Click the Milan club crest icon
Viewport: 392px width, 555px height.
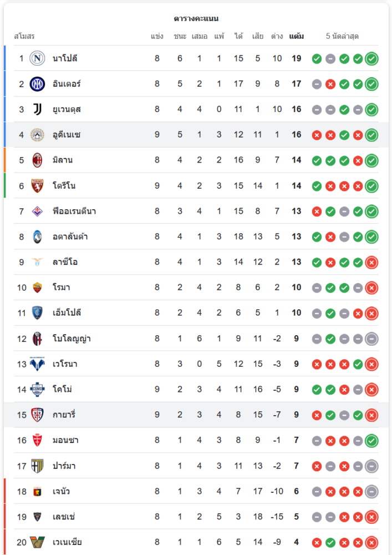pos(37,160)
